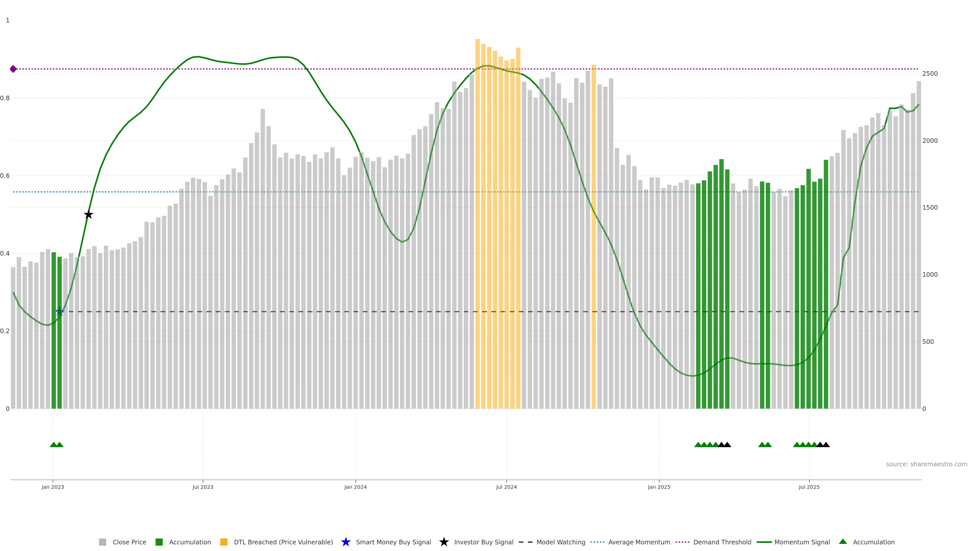Toggle Close Price legend entry
The width and height of the screenshot is (980, 551).
tap(129, 542)
